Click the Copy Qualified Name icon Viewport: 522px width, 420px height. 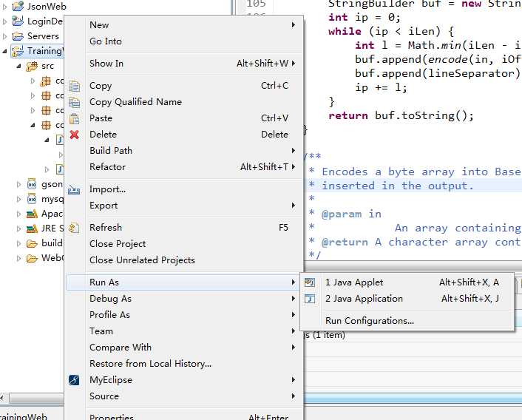(74, 102)
